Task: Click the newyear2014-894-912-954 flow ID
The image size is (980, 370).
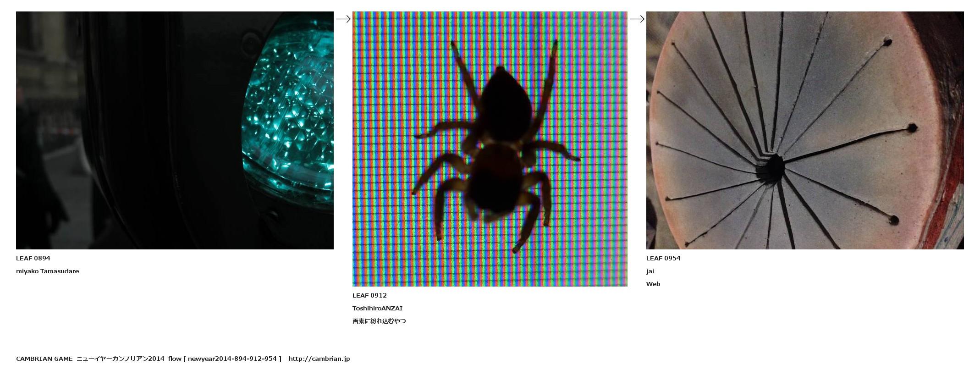Action: tap(232, 359)
